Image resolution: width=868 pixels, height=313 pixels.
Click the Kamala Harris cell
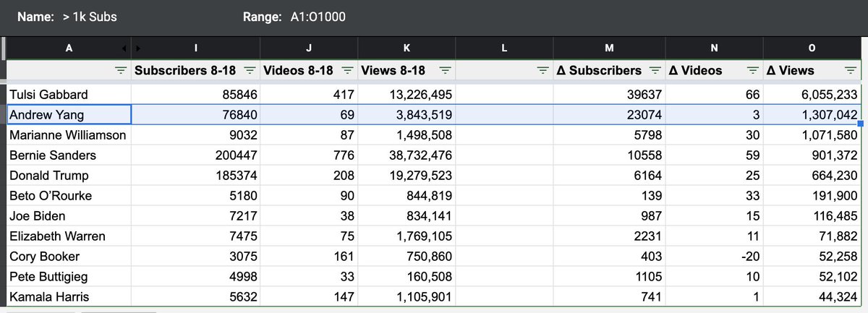(x=69, y=297)
